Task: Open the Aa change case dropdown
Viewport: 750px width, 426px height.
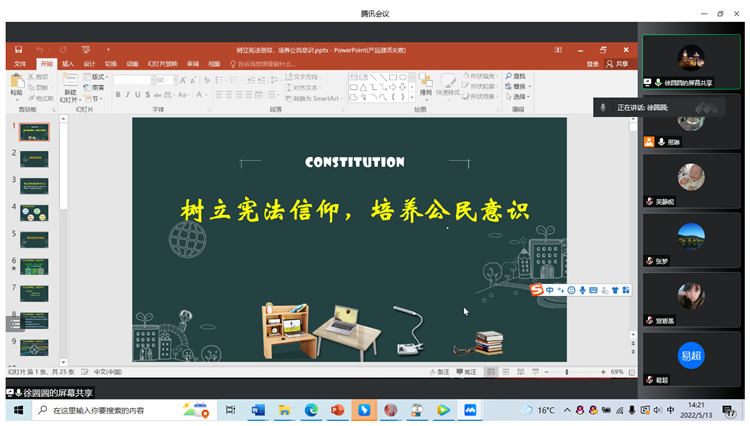Action: click(x=184, y=95)
